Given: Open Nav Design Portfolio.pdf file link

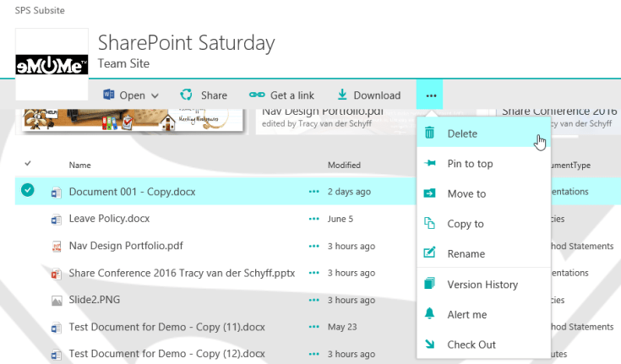Looking at the screenshot, I should click(126, 247).
